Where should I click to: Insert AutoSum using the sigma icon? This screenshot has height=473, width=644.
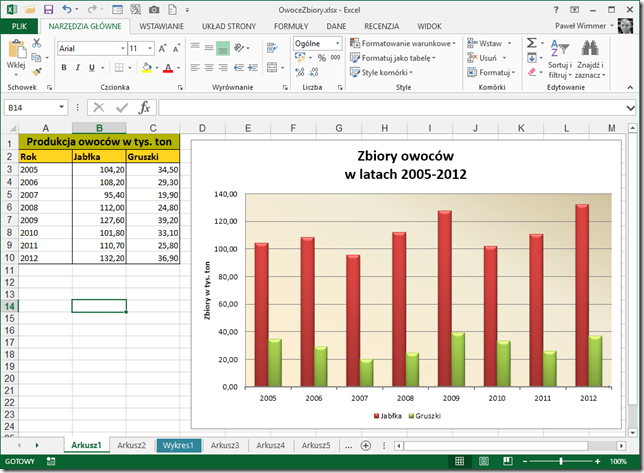[x=531, y=43]
